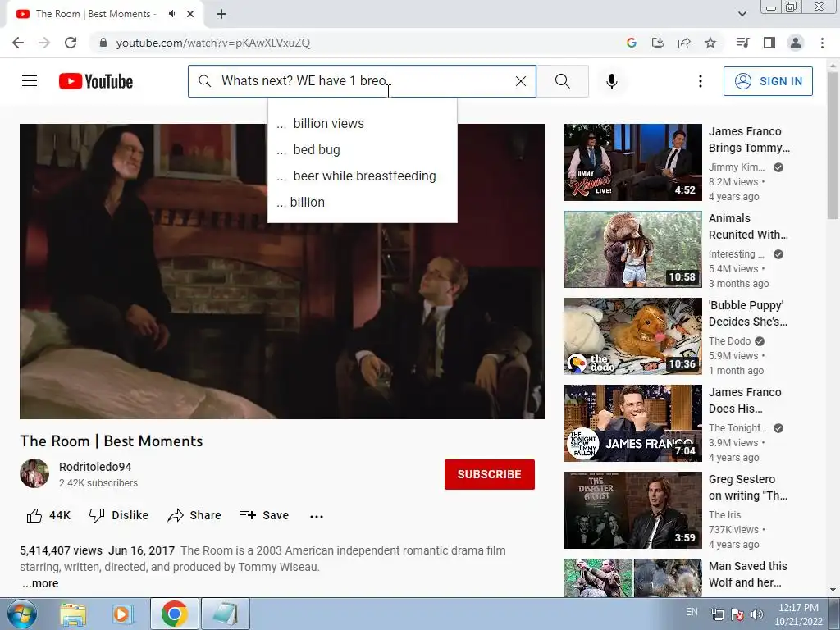Close The Room tab with the X
This screenshot has height=630, width=840.
click(x=190, y=14)
